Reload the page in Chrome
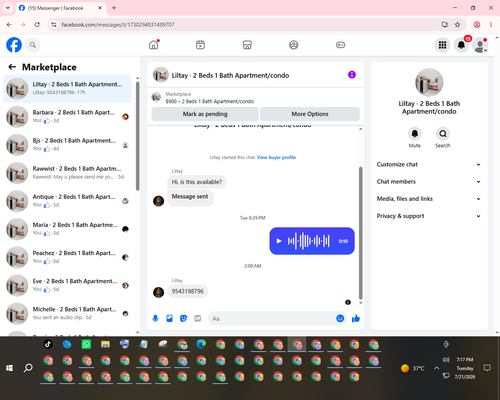This screenshot has width=500, height=400. pos(37,25)
